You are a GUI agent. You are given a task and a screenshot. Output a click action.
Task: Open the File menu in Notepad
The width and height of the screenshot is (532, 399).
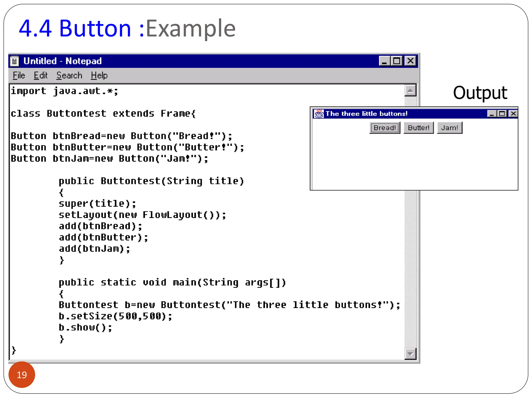tap(19, 75)
